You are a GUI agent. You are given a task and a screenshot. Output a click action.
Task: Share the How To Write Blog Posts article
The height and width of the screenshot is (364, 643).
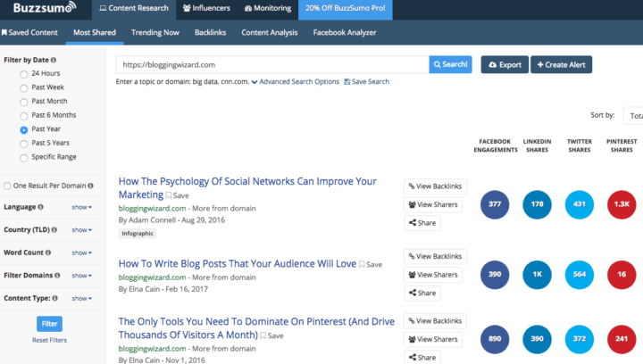422,294
